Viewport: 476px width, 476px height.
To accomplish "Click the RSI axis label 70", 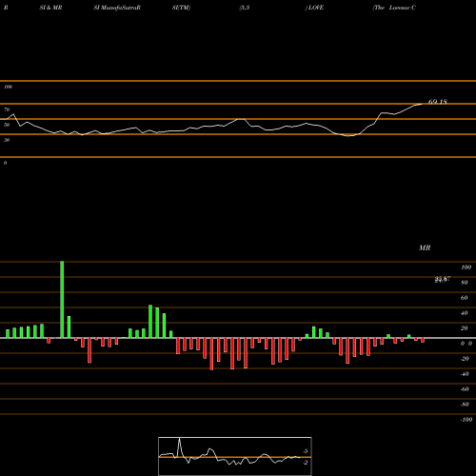I will [x=7, y=109].
